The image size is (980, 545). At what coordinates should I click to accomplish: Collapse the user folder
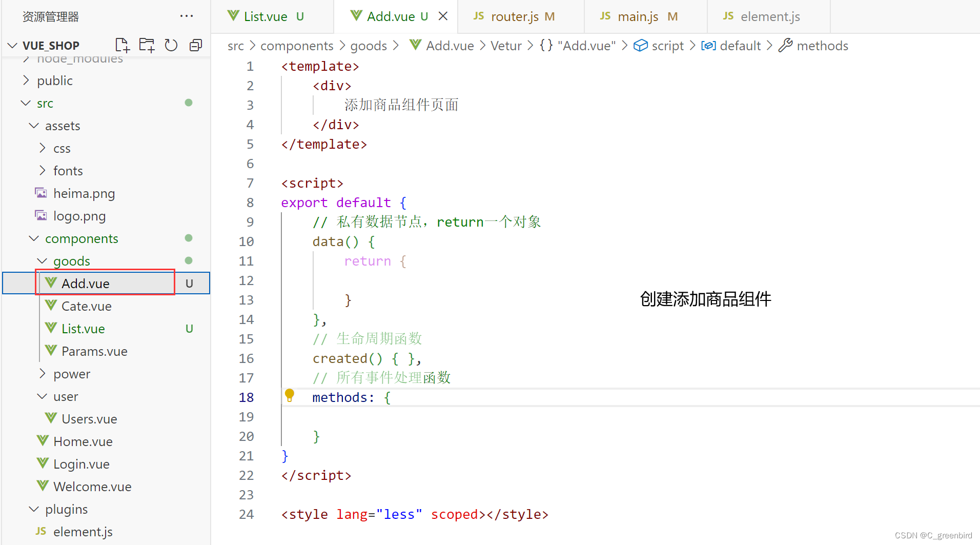pos(42,396)
